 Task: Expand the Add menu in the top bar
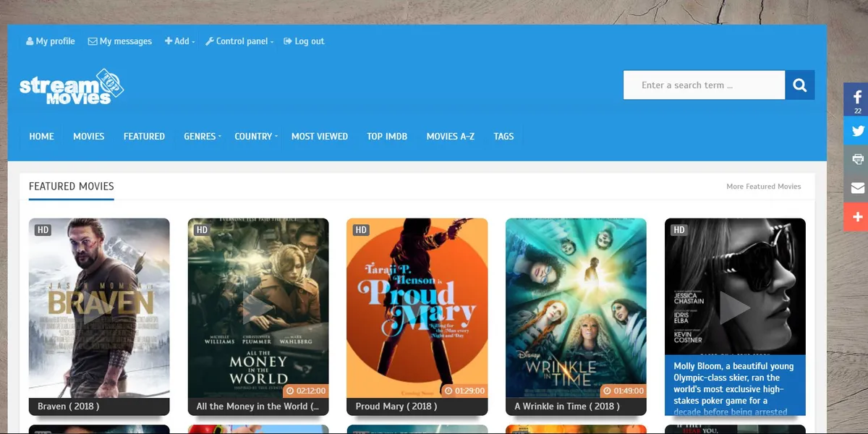[179, 41]
